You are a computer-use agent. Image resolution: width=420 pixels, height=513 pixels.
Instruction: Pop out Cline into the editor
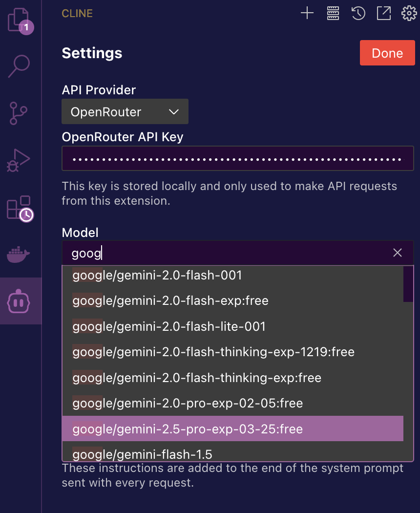384,13
